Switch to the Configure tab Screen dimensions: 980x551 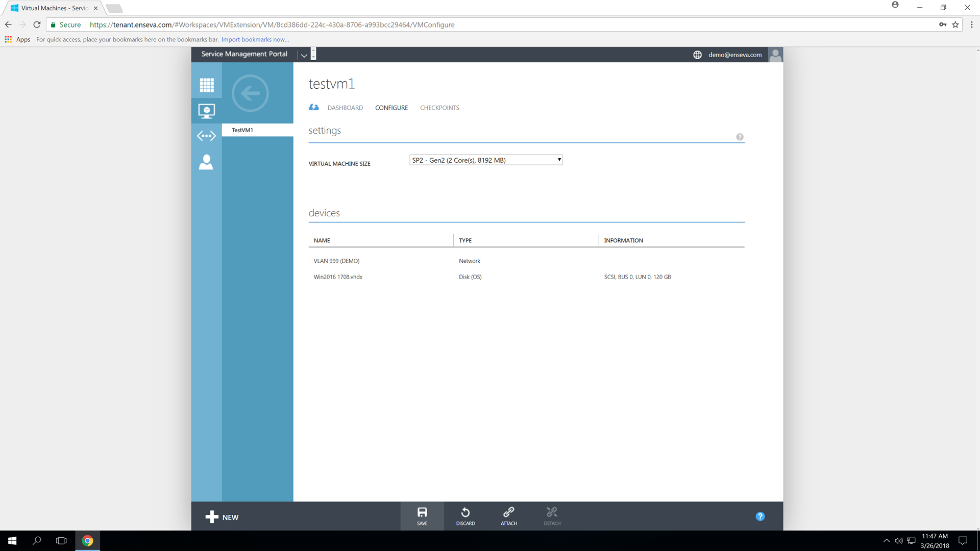391,108
